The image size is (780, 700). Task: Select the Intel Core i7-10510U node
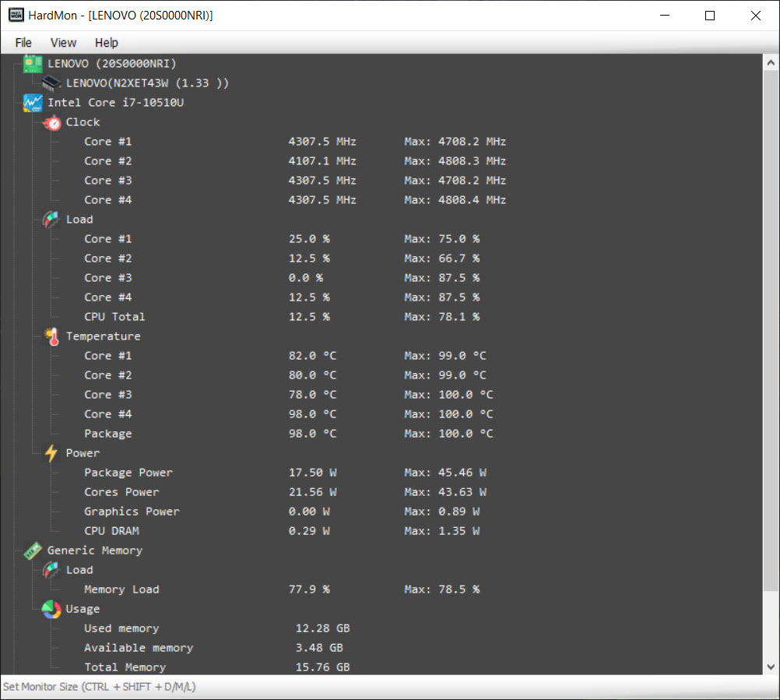coord(115,103)
